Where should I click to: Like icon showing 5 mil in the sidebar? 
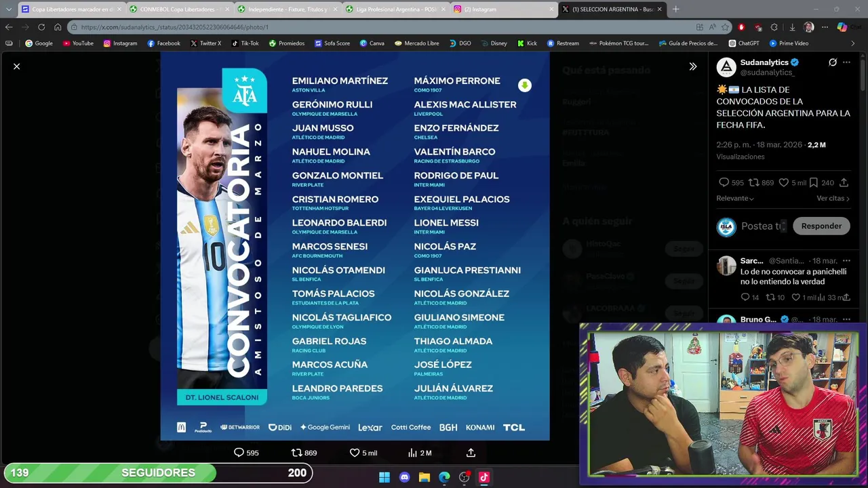[x=783, y=182]
